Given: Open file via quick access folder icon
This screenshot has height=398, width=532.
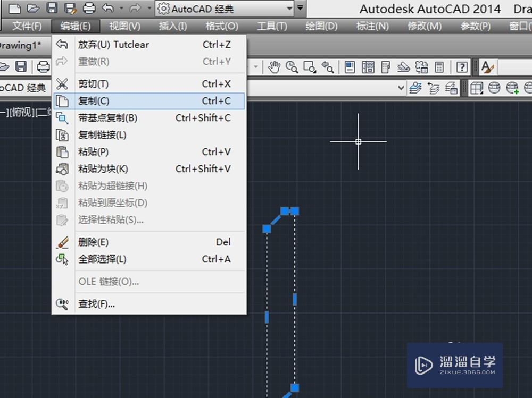Looking at the screenshot, I should coord(33,8).
